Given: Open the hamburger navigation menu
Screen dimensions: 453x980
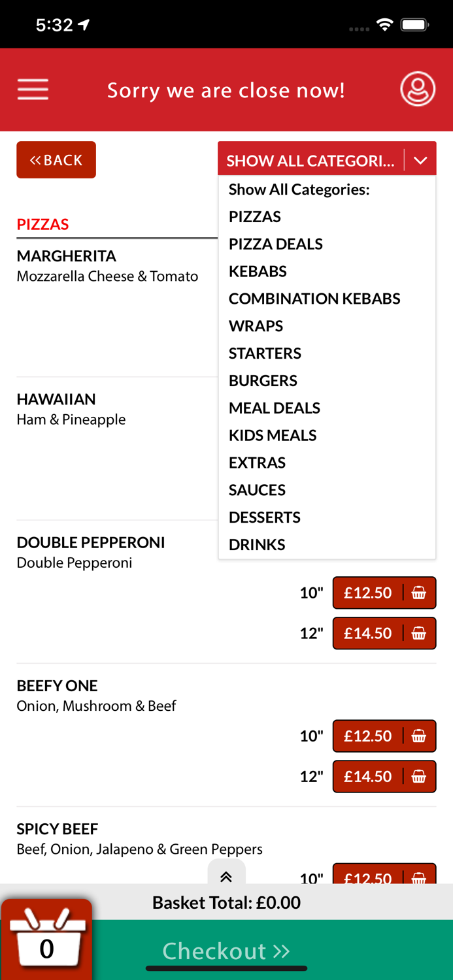Looking at the screenshot, I should 33,90.
